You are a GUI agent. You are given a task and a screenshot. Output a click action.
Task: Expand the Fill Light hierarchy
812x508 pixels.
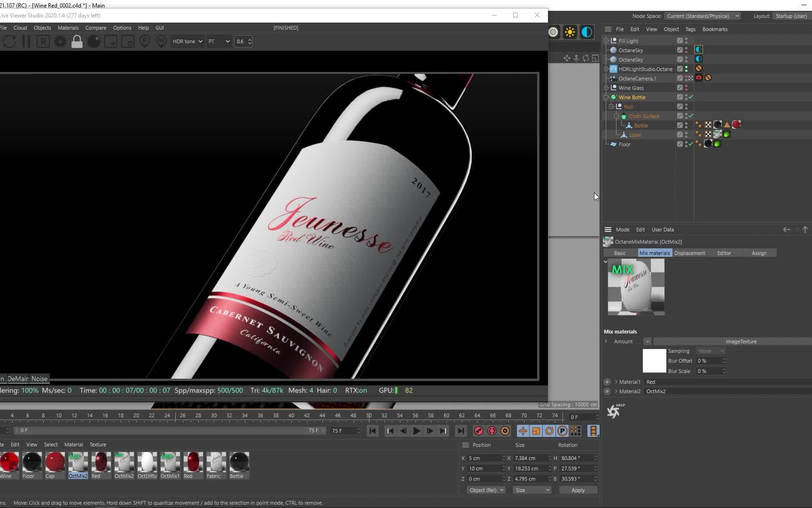coord(606,41)
